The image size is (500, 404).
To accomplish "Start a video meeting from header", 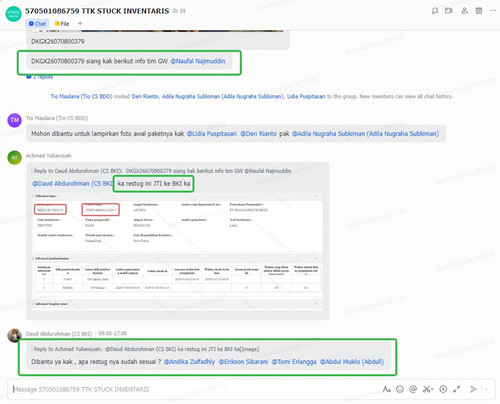I will pos(449,11).
